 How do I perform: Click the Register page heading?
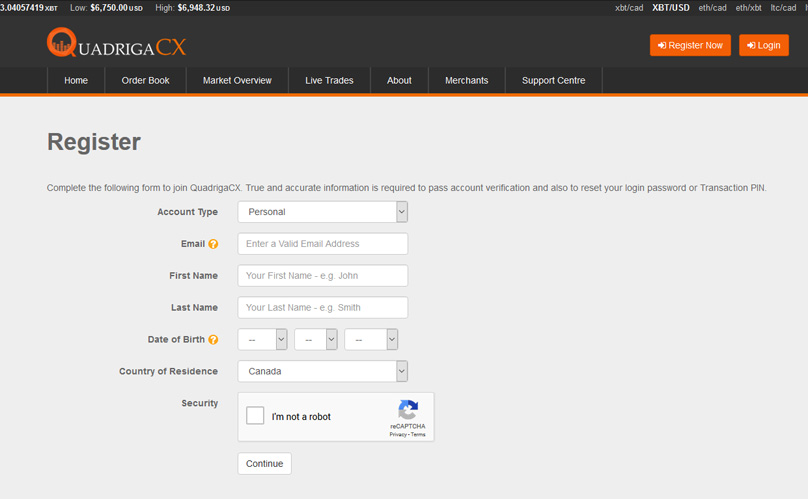[x=94, y=142]
